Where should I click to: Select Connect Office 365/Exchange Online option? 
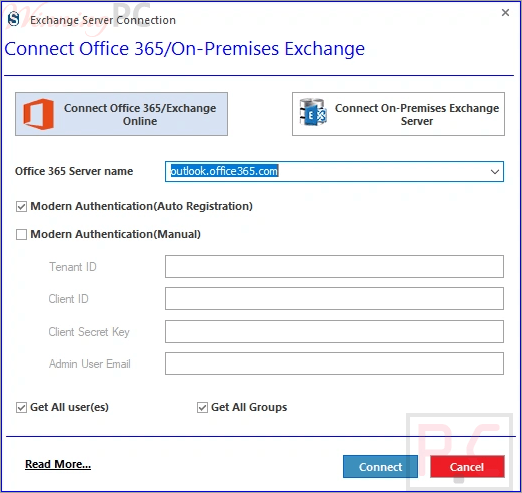pos(121,114)
